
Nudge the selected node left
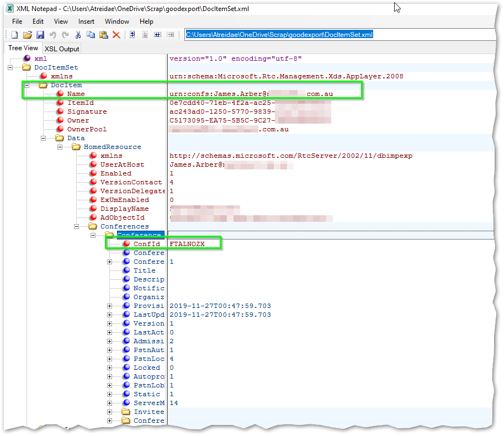pos(157,35)
